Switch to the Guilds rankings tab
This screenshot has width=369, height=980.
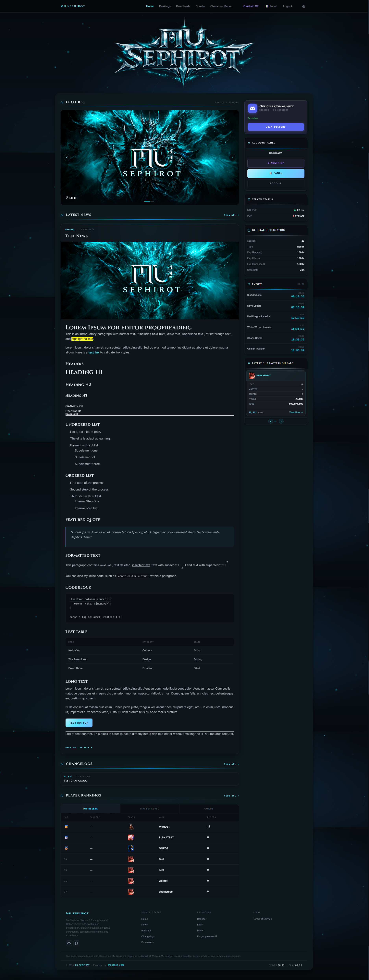tap(209, 809)
